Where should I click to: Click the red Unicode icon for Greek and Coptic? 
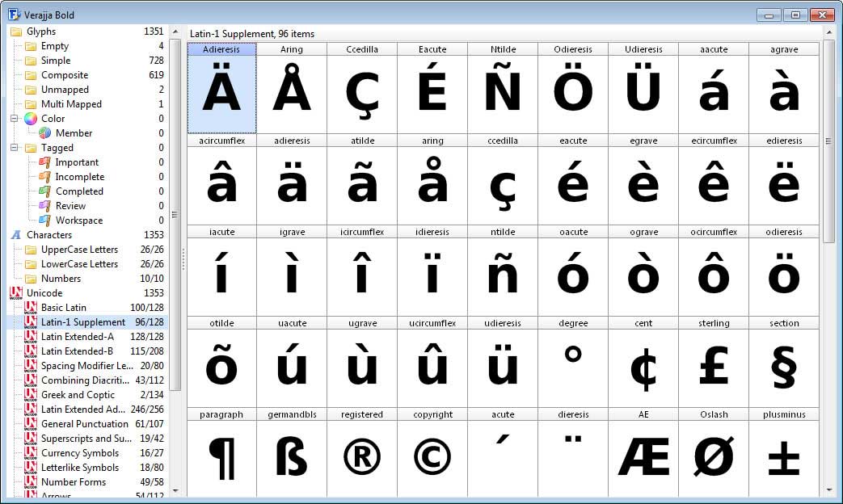tap(30, 395)
